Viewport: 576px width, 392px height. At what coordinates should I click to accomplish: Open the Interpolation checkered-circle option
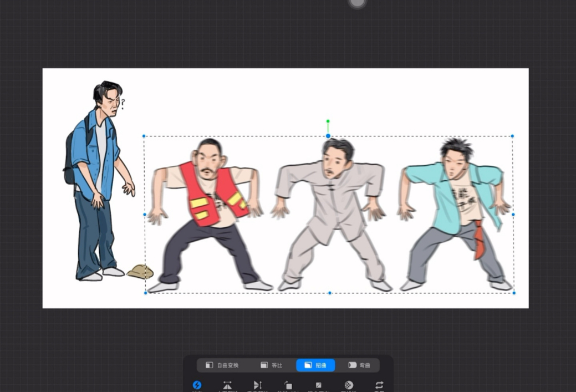tap(349, 385)
